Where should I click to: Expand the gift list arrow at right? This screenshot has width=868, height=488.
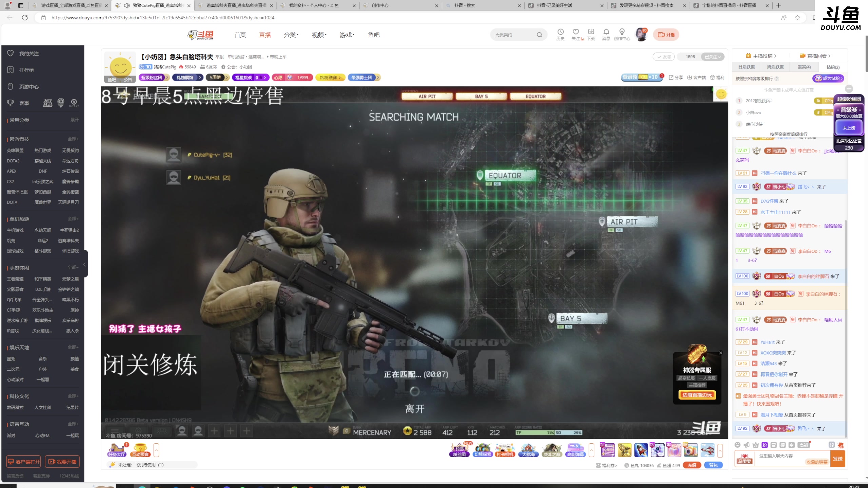[x=720, y=450]
